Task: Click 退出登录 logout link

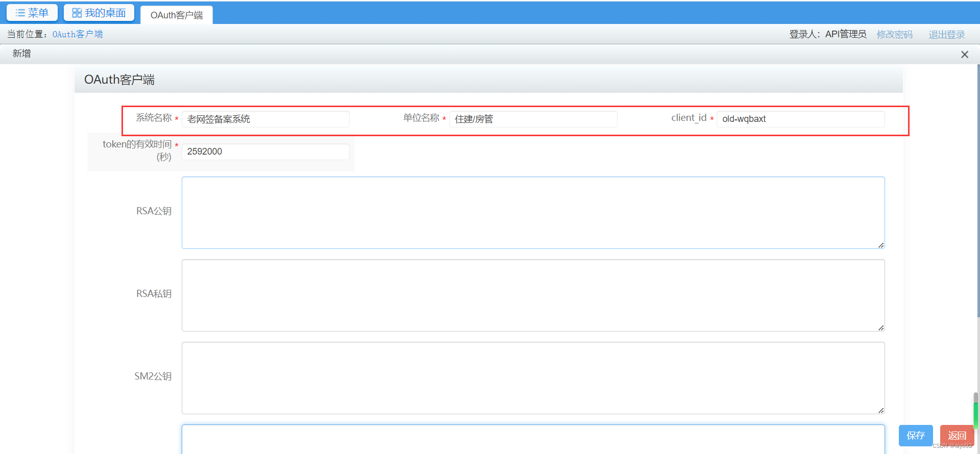Action: [x=947, y=34]
